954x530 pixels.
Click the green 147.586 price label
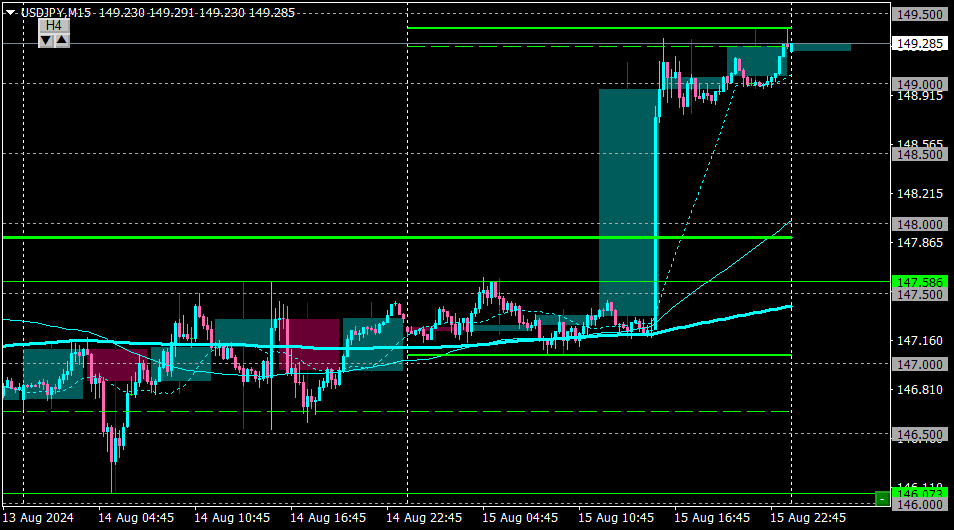920,282
